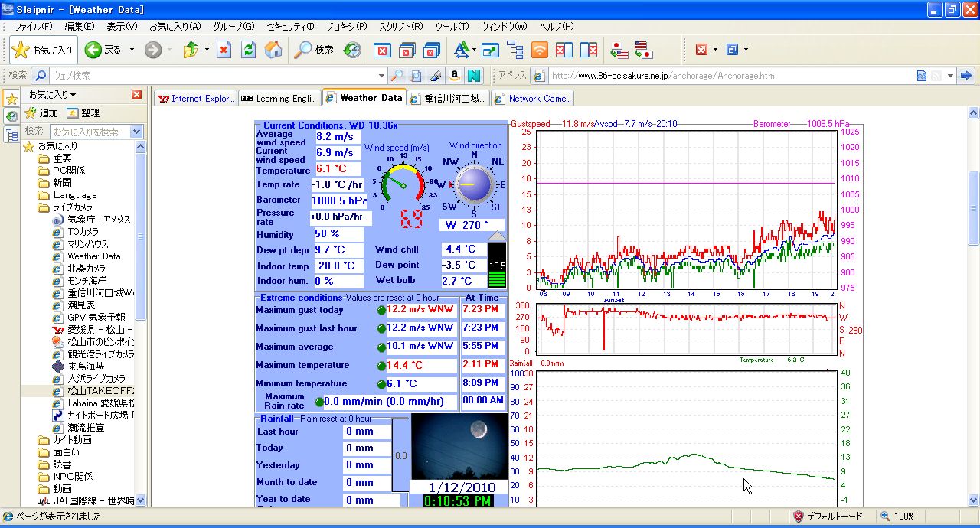This screenshot has width=980, height=528.
Task: Click the Amazon search engine icon
Action: [454, 76]
